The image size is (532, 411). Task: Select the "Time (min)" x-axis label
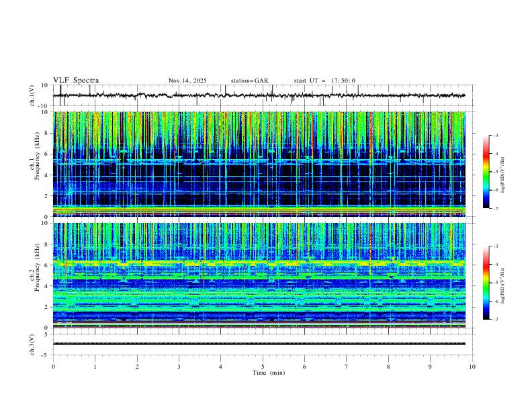tap(269, 373)
